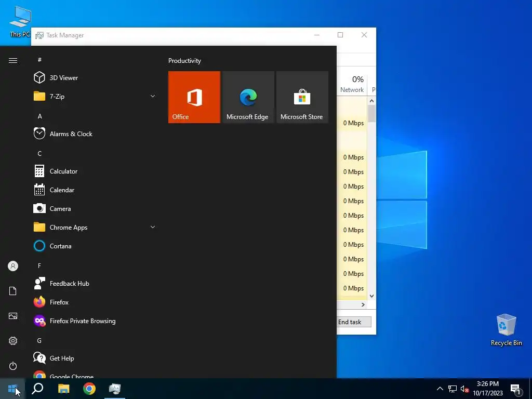Click the A letter header in app list
The image size is (532, 399).
[x=39, y=116]
